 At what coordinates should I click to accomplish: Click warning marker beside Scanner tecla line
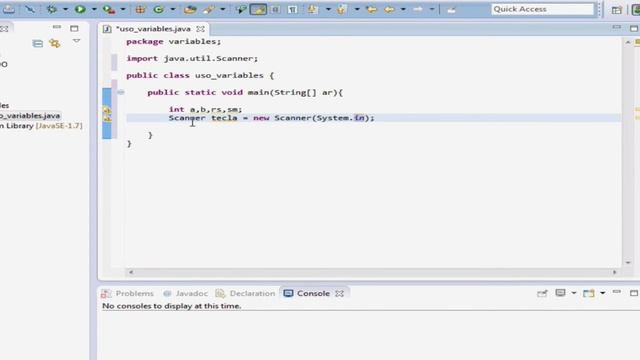[107, 118]
